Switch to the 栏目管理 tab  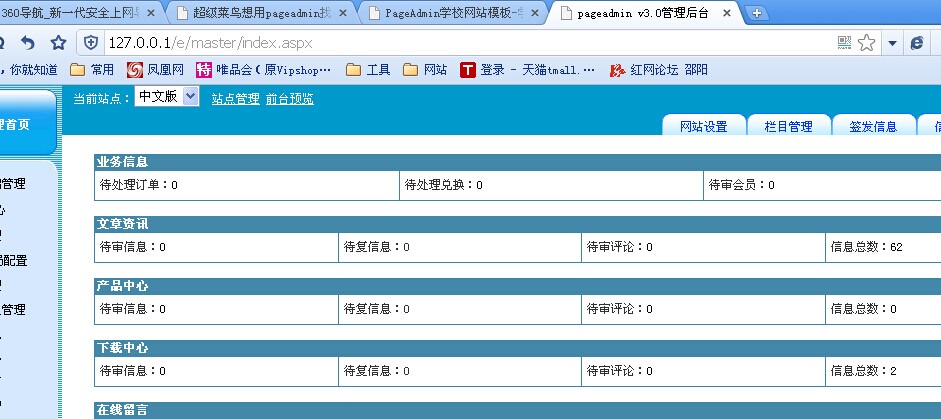pyautogui.click(x=788, y=126)
